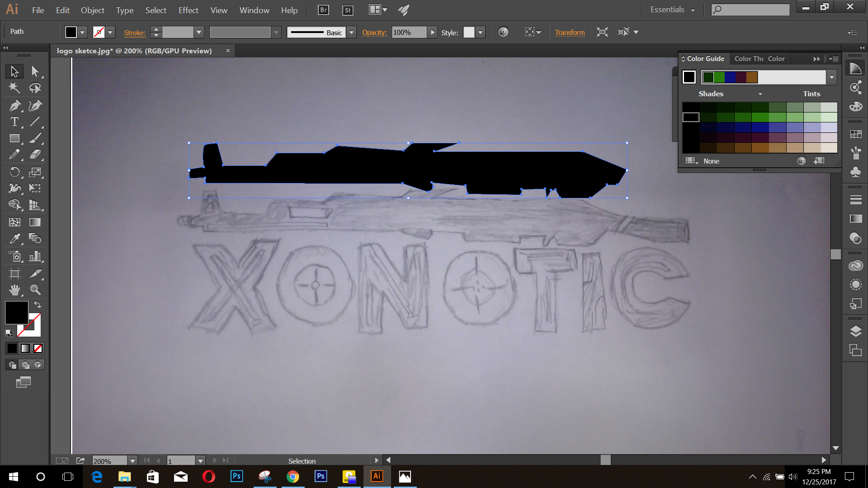Set paint mode to None

point(38,348)
